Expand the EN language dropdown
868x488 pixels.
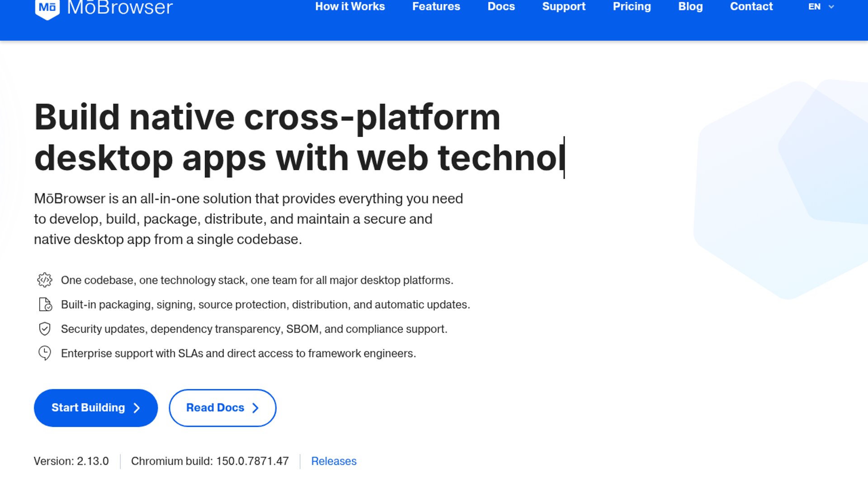821,7
